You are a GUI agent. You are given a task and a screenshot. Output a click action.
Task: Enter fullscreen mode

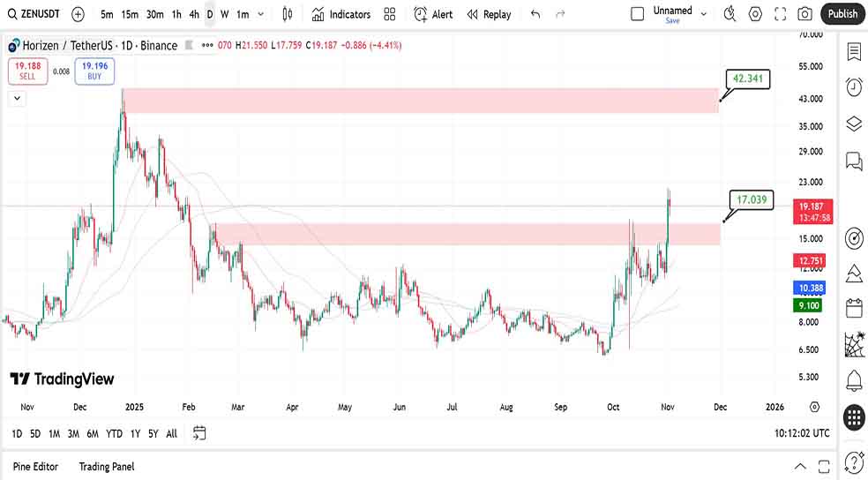780,14
